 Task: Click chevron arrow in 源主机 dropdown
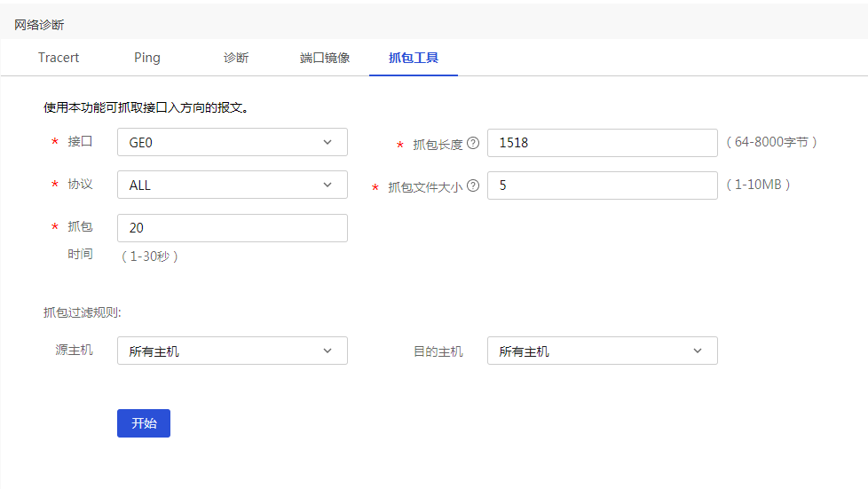(327, 351)
